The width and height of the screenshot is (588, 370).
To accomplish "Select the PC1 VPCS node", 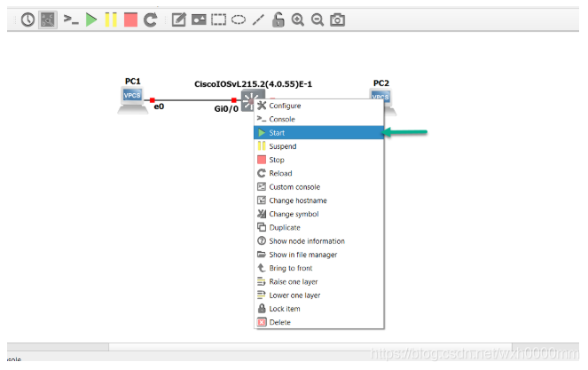I will [132, 99].
